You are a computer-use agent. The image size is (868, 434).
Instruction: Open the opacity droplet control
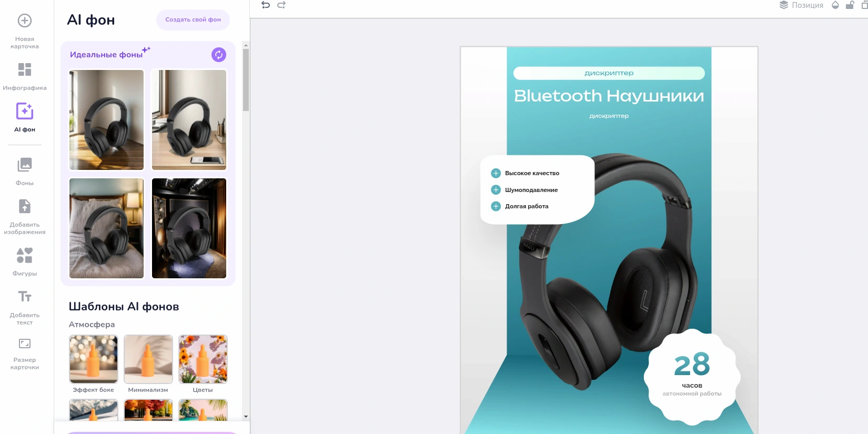click(835, 5)
